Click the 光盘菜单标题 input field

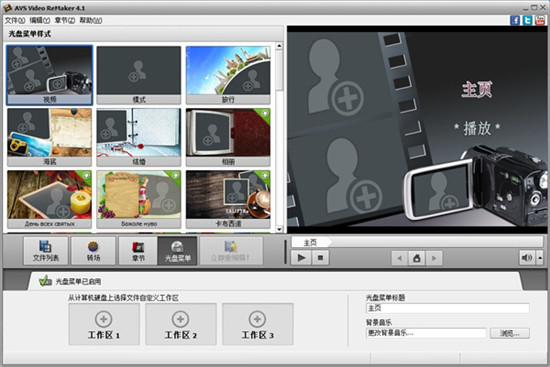click(x=447, y=308)
